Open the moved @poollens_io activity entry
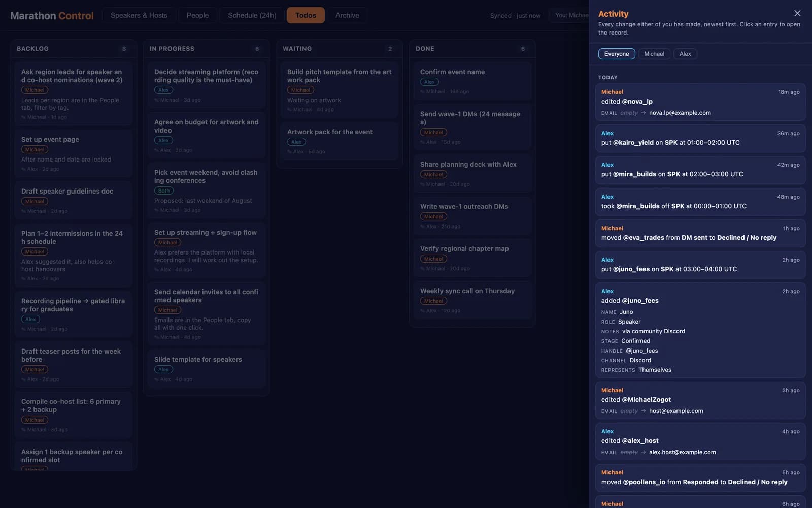The height and width of the screenshot is (508, 812). click(x=700, y=478)
